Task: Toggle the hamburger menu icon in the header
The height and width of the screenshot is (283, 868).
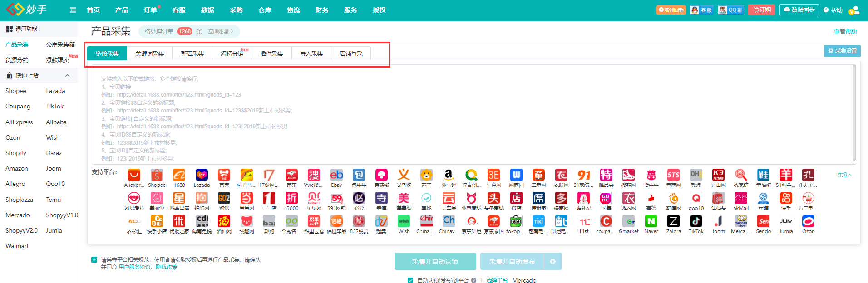Action: tap(73, 10)
